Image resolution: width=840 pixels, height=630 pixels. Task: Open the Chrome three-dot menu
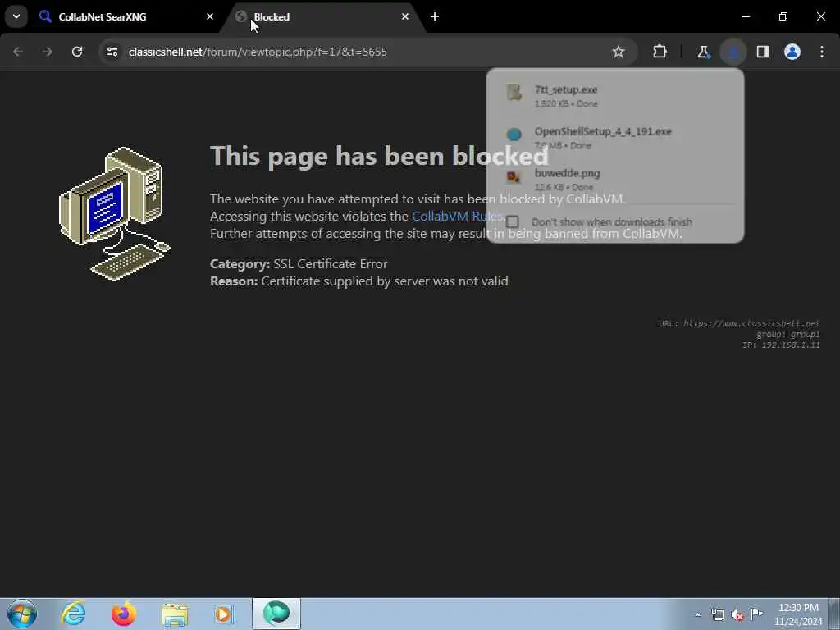[x=822, y=52]
